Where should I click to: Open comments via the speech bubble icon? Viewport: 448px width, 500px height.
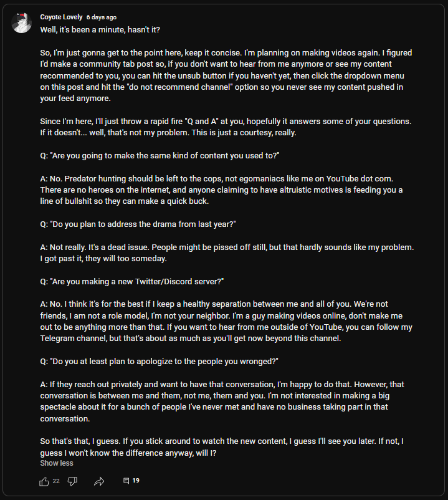[126, 481]
